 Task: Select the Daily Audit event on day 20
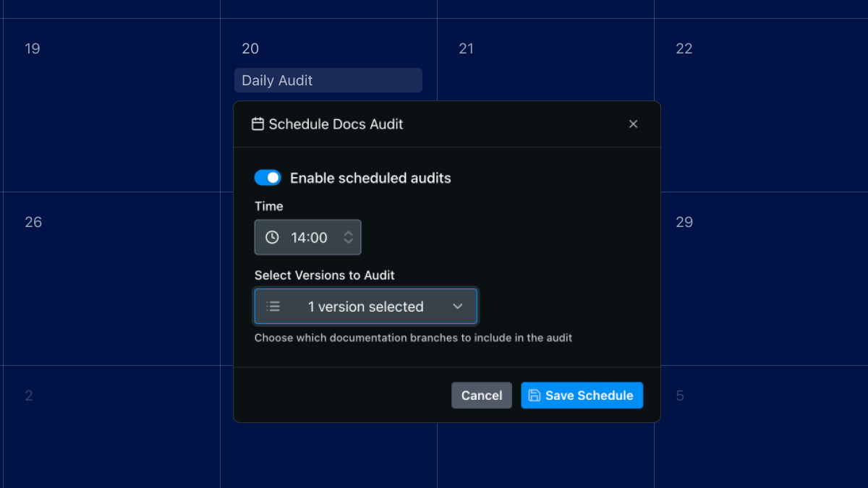coord(328,80)
